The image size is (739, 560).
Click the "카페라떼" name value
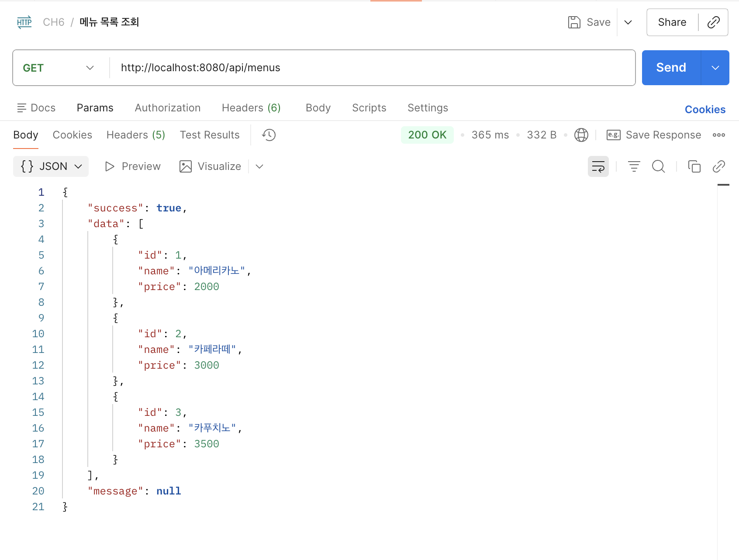click(212, 349)
